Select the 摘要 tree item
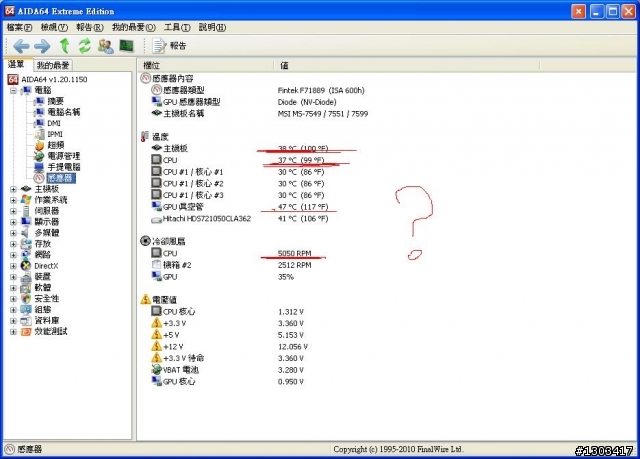Screen dimensions: 640x459 [56, 101]
